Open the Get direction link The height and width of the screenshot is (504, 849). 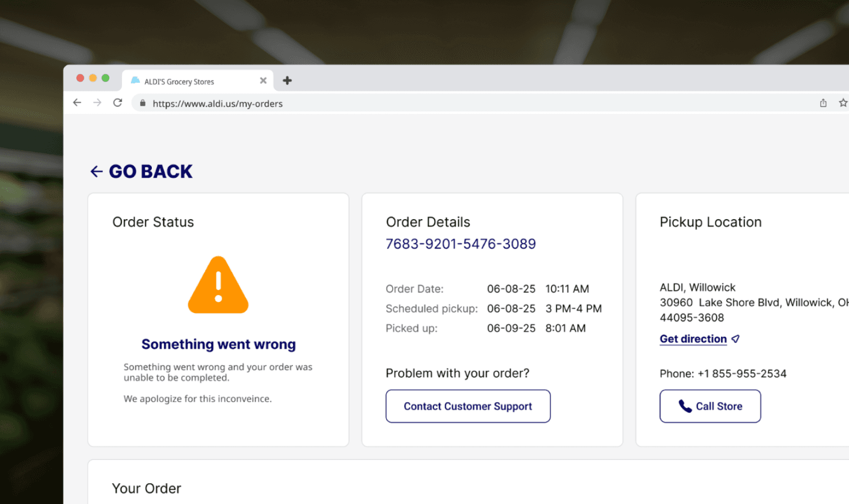point(699,339)
